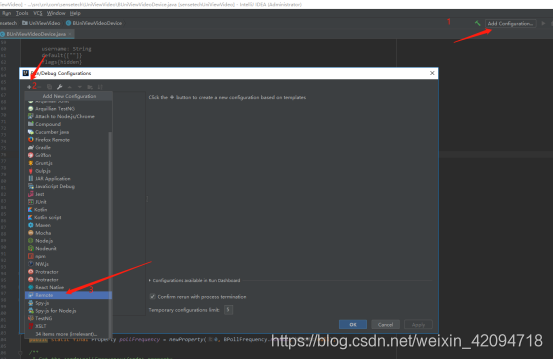Screen dimensions: 553x360
Task: Click the Move Up arrow icon
Action: (x=70, y=87)
